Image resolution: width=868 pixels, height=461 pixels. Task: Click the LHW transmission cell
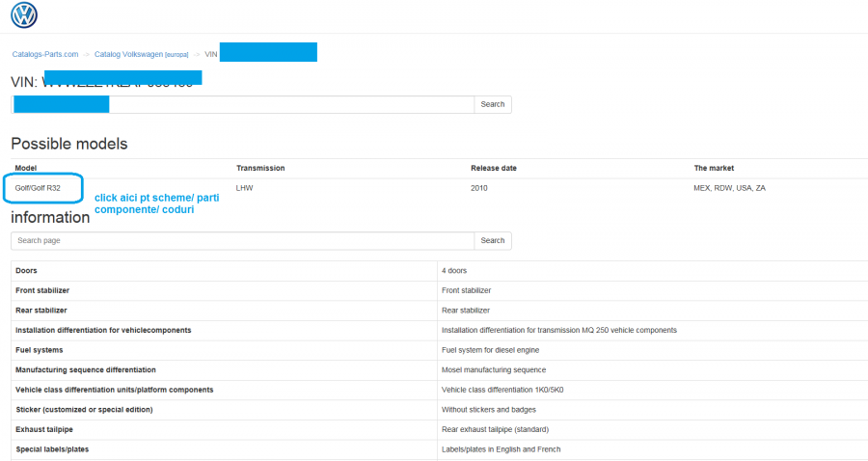245,188
